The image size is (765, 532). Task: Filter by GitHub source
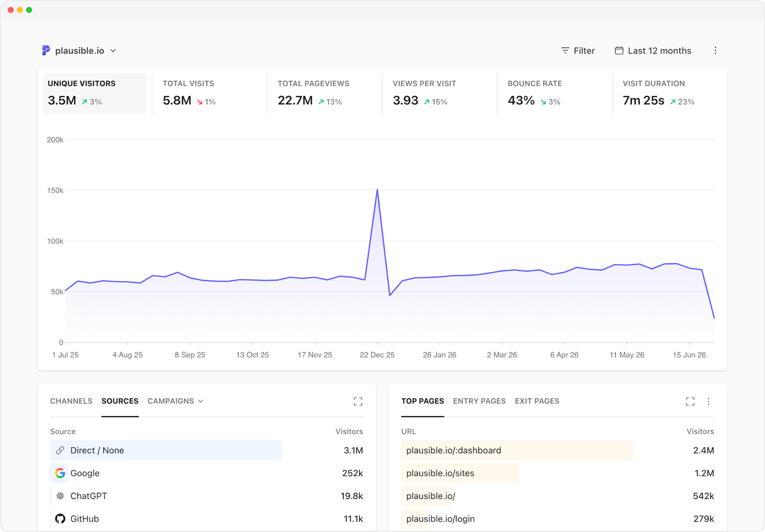pos(207,519)
